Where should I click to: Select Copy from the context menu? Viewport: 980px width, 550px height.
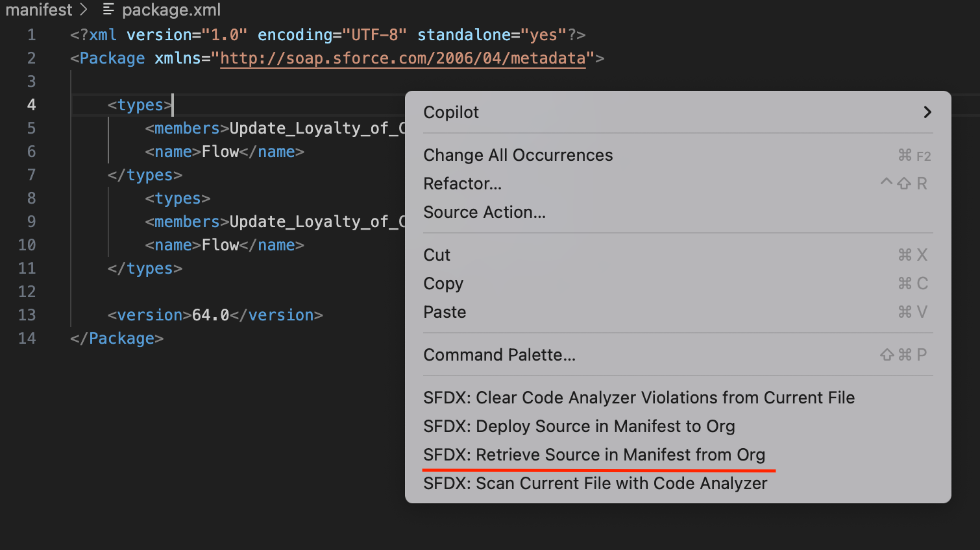click(x=443, y=283)
